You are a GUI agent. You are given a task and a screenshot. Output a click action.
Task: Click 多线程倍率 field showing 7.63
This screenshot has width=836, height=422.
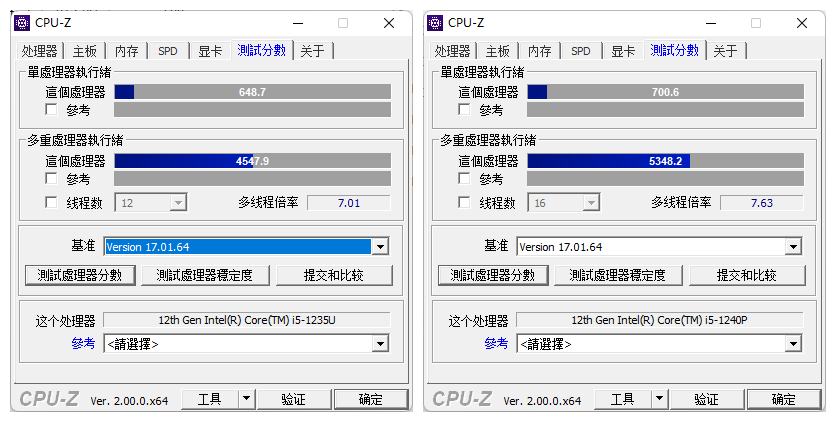coord(762,203)
